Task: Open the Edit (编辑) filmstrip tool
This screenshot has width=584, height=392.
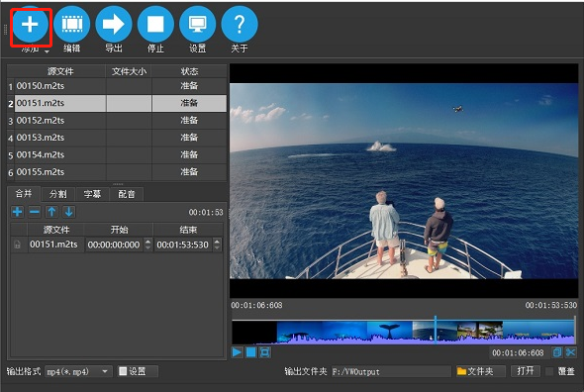Action: [71, 24]
